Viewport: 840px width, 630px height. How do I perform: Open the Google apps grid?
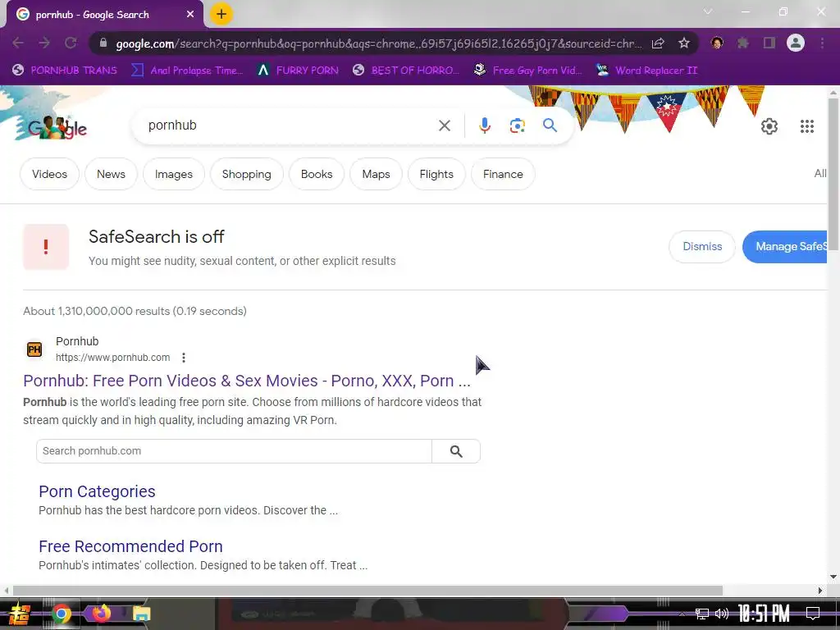pos(807,126)
